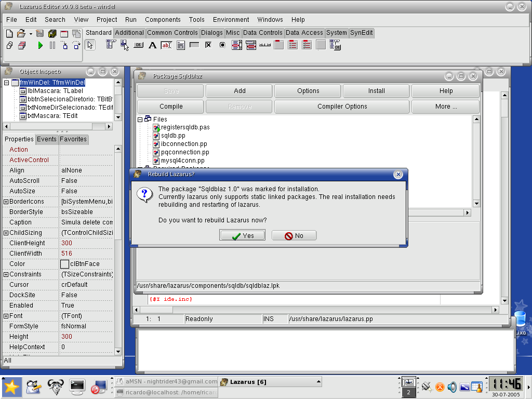Image resolution: width=532 pixels, height=399 pixels.
Task: Click the New Unit icon
Action: [9, 34]
